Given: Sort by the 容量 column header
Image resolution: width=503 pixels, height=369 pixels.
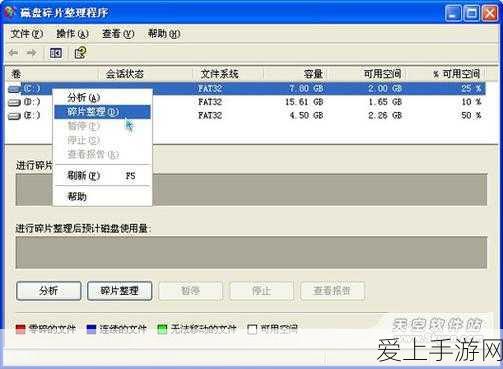Looking at the screenshot, I should point(296,74).
